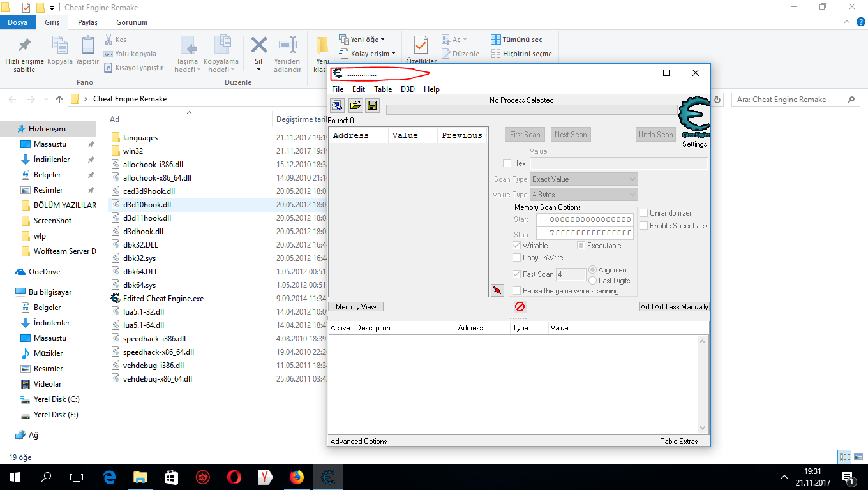Open the Sil delete options dropdown
868x490 pixels.
258,70
